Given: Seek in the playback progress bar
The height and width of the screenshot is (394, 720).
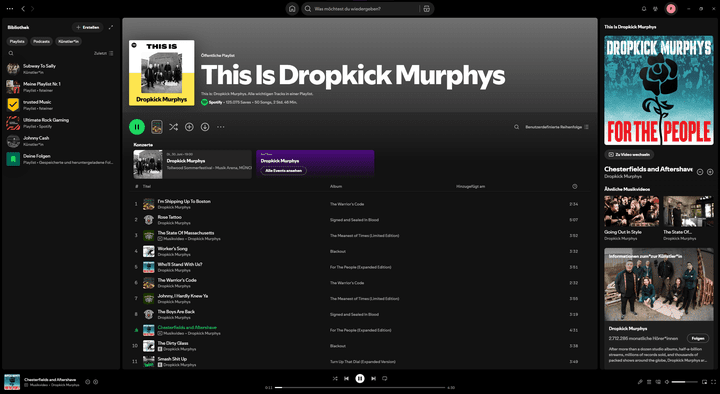Looking at the screenshot, I should pos(360,388).
